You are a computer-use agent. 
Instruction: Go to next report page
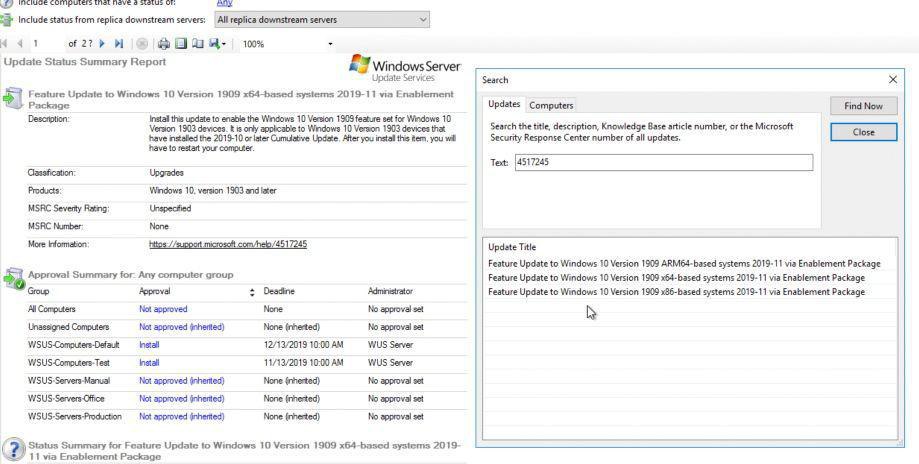(102, 43)
